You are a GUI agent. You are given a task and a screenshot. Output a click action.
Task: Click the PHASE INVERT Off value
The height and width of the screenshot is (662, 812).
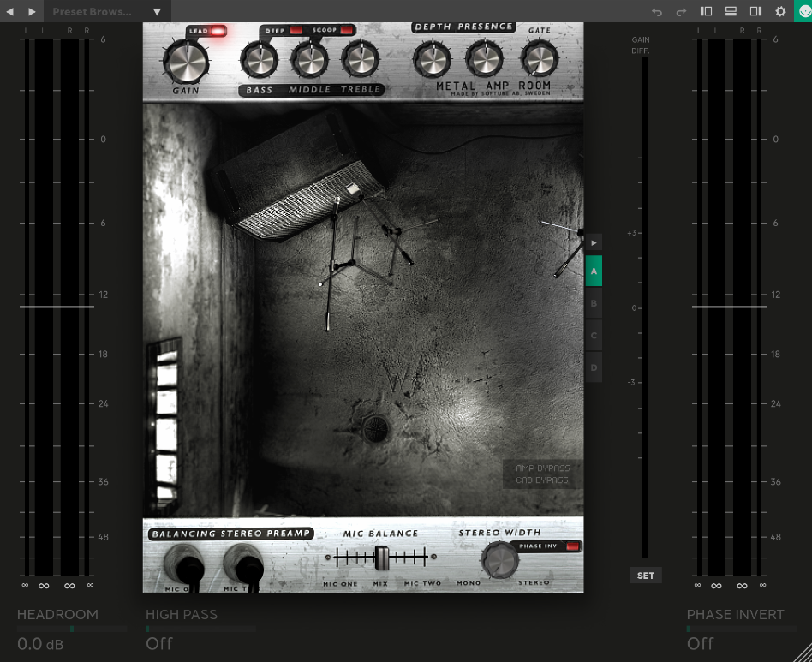coord(700,644)
